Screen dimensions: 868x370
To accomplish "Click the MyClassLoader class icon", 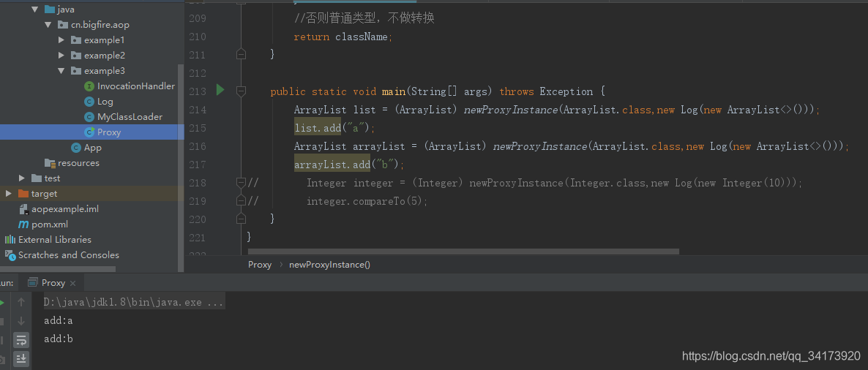I will pyautogui.click(x=89, y=117).
